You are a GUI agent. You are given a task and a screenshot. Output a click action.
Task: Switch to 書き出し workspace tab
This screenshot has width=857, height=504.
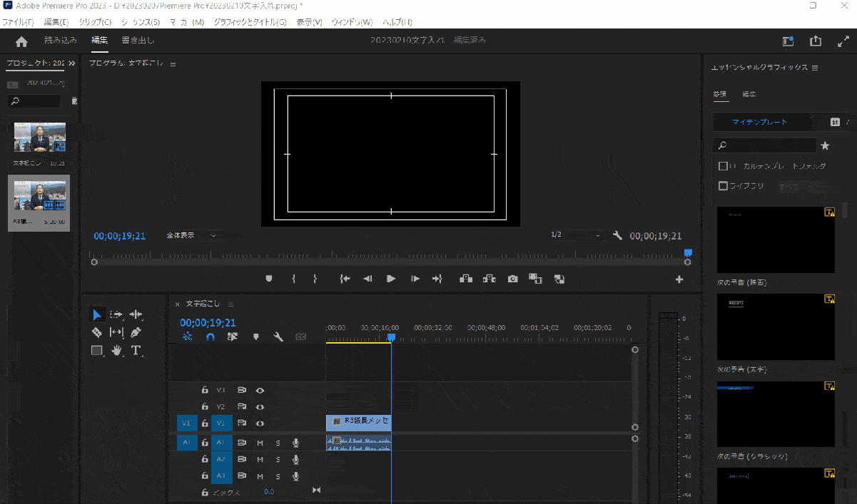[x=138, y=41]
